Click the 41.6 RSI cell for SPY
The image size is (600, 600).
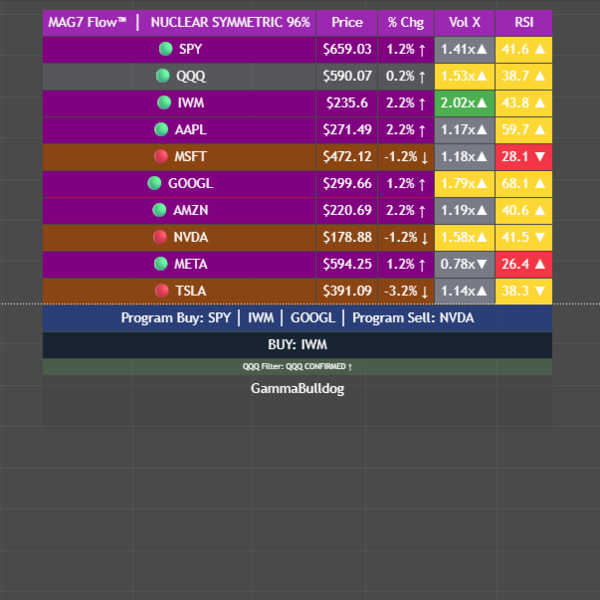[x=524, y=49]
